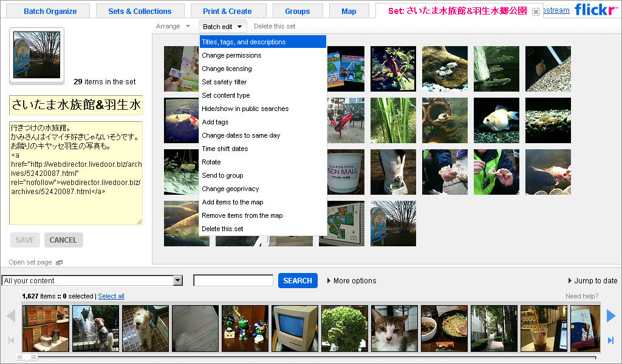Click the SEARCH button
The height and width of the screenshot is (364, 622).
(298, 280)
